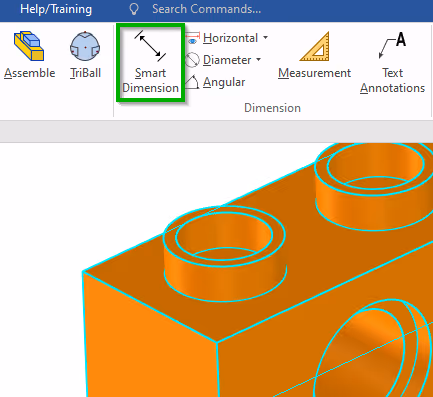Select the Angular dimension tool
This screenshot has height=397, width=433.
(215, 82)
